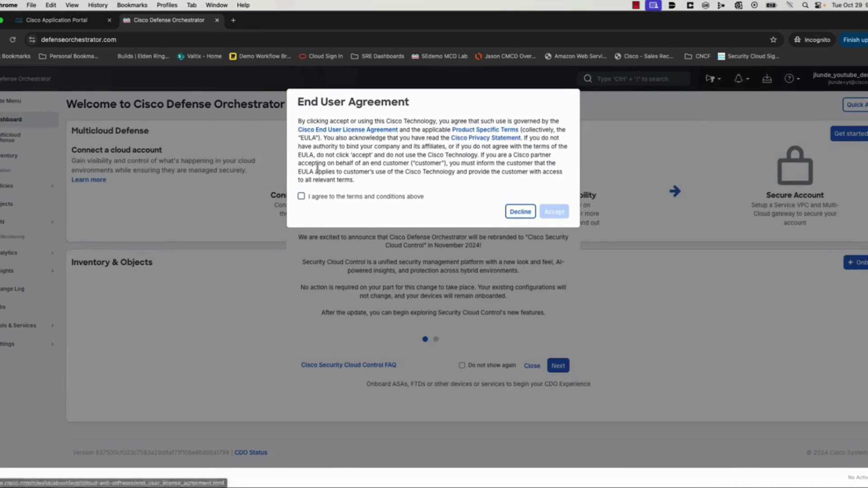This screenshot has width=868, height=488.
Task: Bookmark this page with the star icon
Action: [x=774, y=40]
